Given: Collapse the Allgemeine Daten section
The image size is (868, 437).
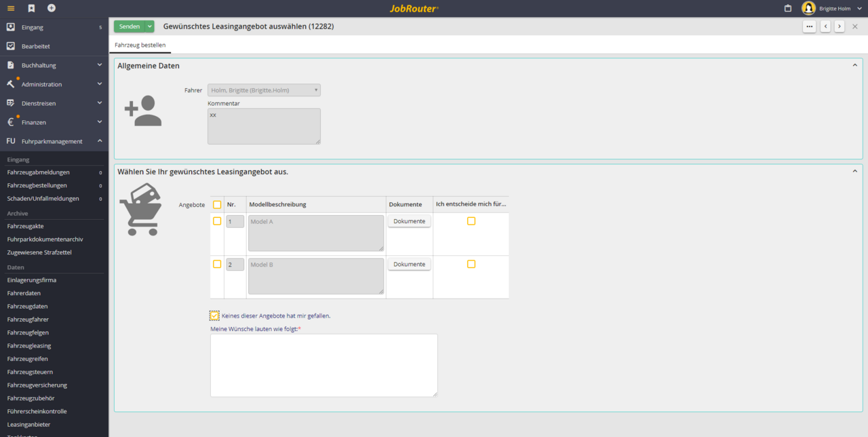Looking at the screenshot, I should click(854, 66).
